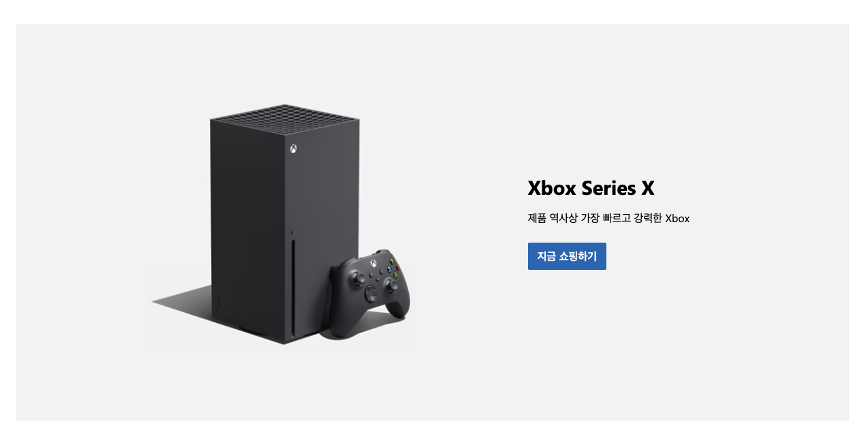
Task: Click the Korean subtitle under the heading
Action: [x=608, y=218]
